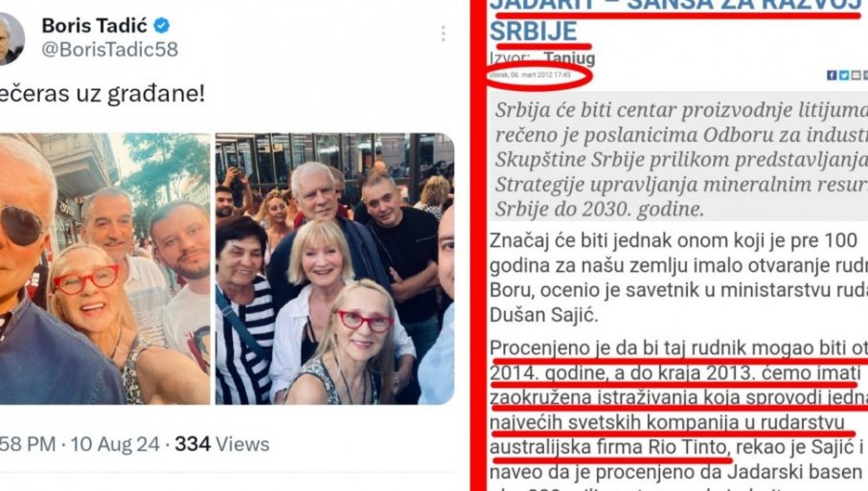Click the 10 Aug 24 tweet timestamp
The height and width of the screenshot is (491, 868).
[115, 444]
